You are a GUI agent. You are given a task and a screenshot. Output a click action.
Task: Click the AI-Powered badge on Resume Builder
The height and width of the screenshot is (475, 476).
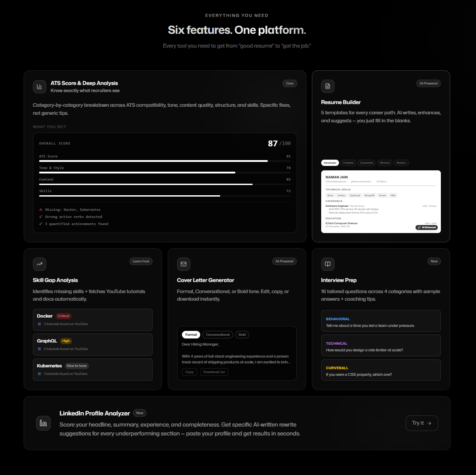click(x=428, y=84)
